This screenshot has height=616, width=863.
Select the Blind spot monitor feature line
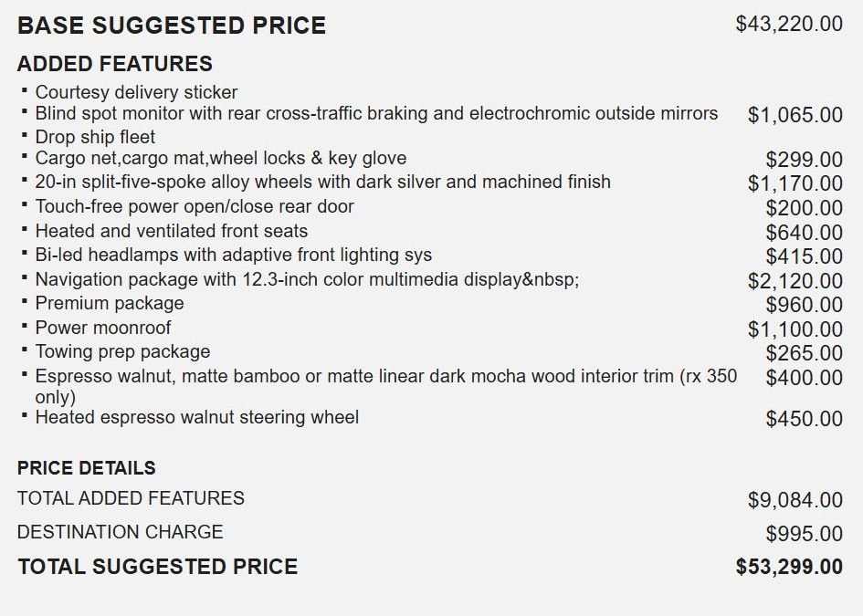click(376, 114)
